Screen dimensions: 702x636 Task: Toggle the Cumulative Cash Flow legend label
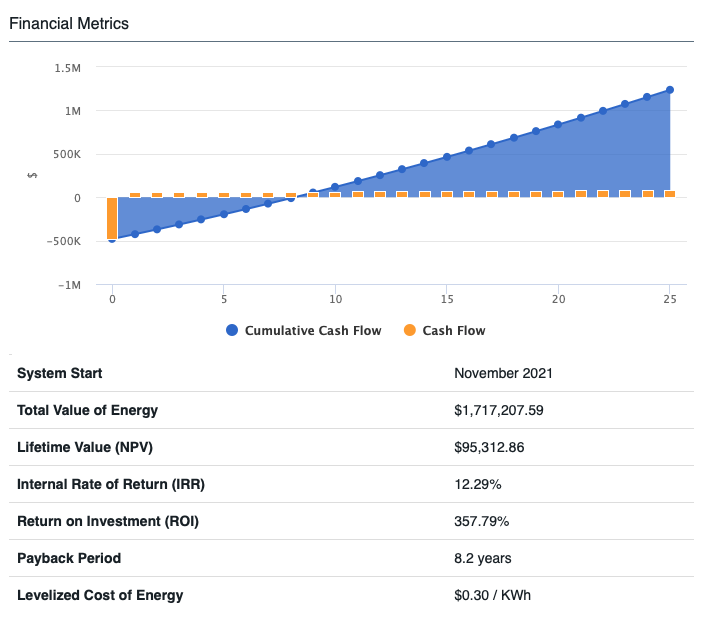313,331
